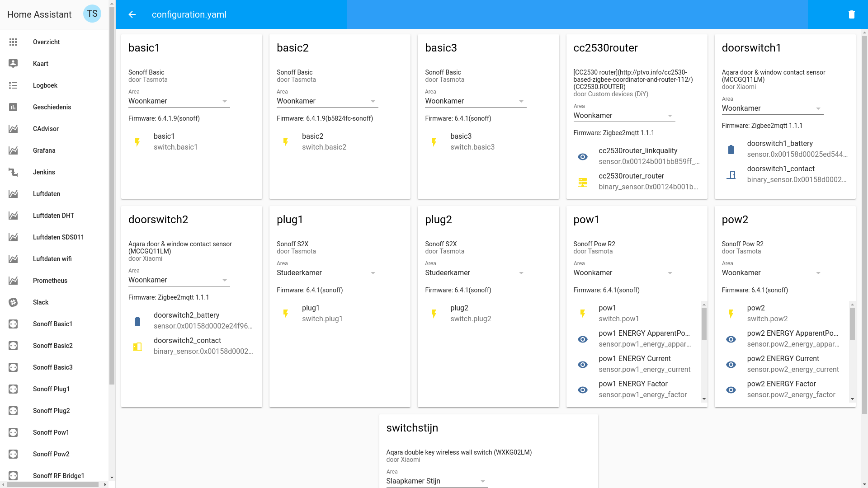Open Area dropdown for basic1
This screenshot has width=868, height=488.
[179, 101]
